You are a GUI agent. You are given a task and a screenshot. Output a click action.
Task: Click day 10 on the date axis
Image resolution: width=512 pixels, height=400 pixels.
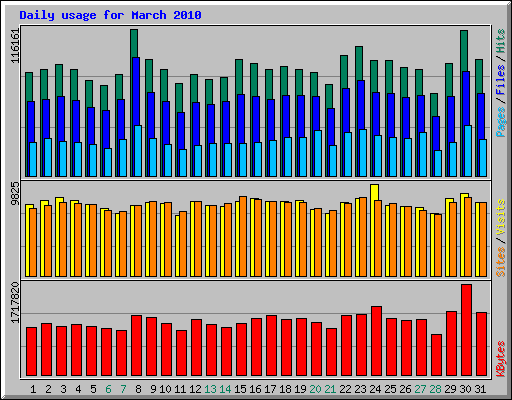pyautogui.click(x=165, y=389)
